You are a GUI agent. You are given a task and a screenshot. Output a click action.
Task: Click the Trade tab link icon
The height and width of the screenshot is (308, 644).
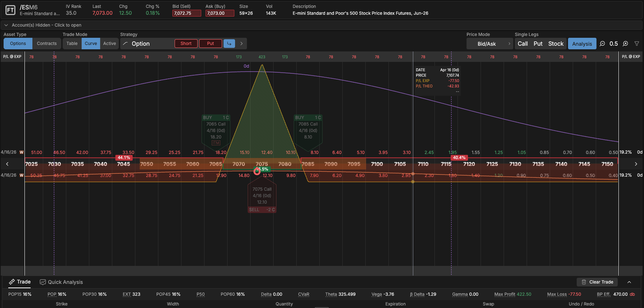pos(12,282)
